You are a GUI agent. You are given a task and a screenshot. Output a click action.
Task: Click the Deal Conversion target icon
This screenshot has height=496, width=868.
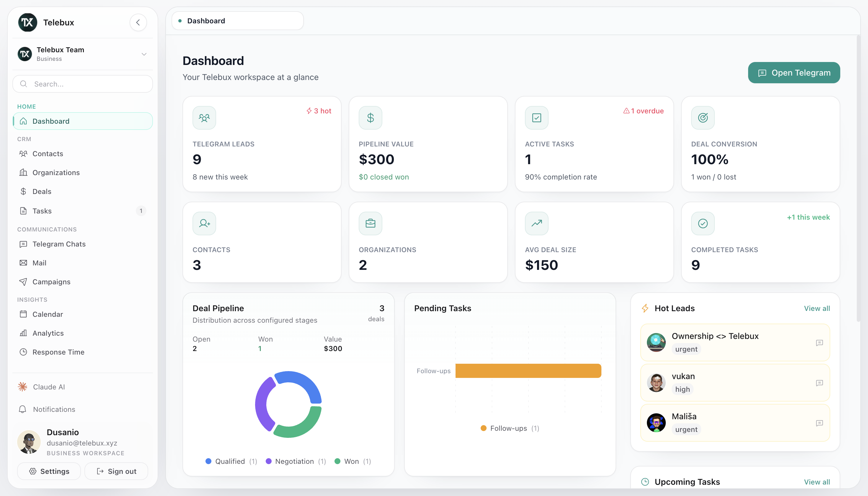pos(703,118)
